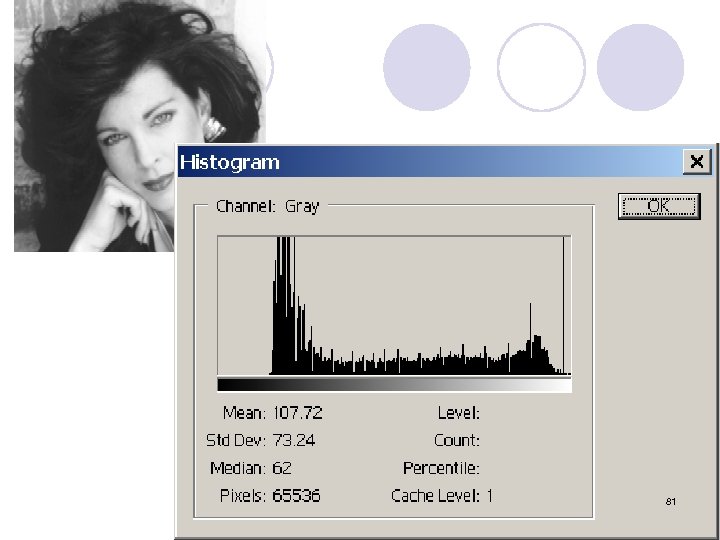Click the histogram graph area
The image size is (720, 540).
point(394,306)
